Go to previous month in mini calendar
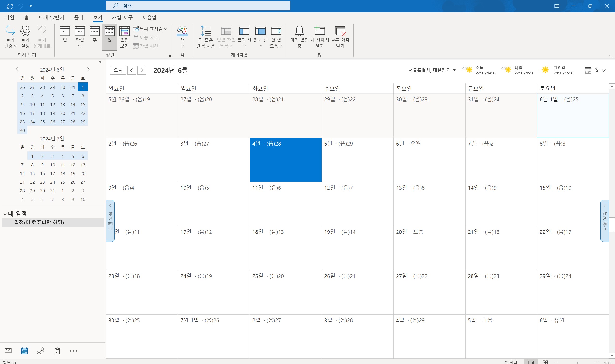Viewport: 615px width, 364px height. point(17,70)
